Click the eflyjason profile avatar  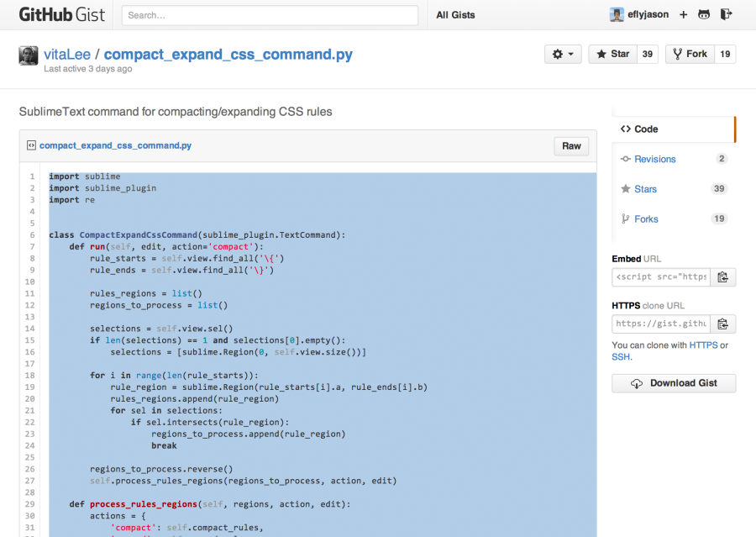click(617, 15)
